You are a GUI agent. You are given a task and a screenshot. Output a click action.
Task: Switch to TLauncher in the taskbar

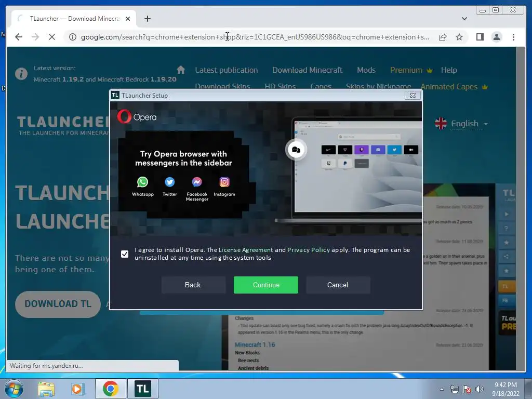tap(143, 389)
